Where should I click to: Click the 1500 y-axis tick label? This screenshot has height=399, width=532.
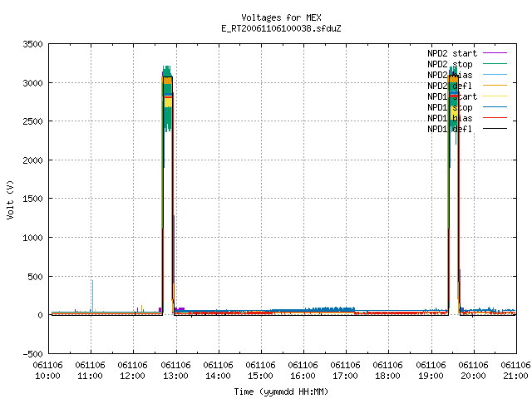tap(33, 199)
